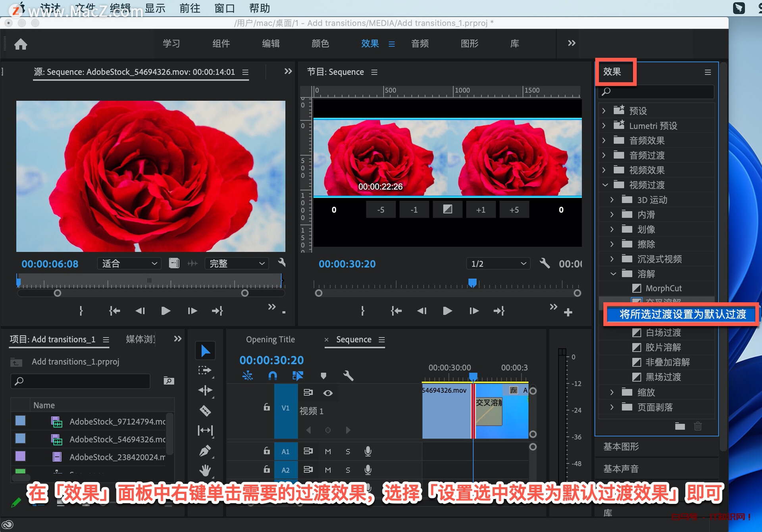The width and height of the screenshot is (762, 532).
Task: Open the 适合 zoom level dropdown
Action: tap(129, 264)
